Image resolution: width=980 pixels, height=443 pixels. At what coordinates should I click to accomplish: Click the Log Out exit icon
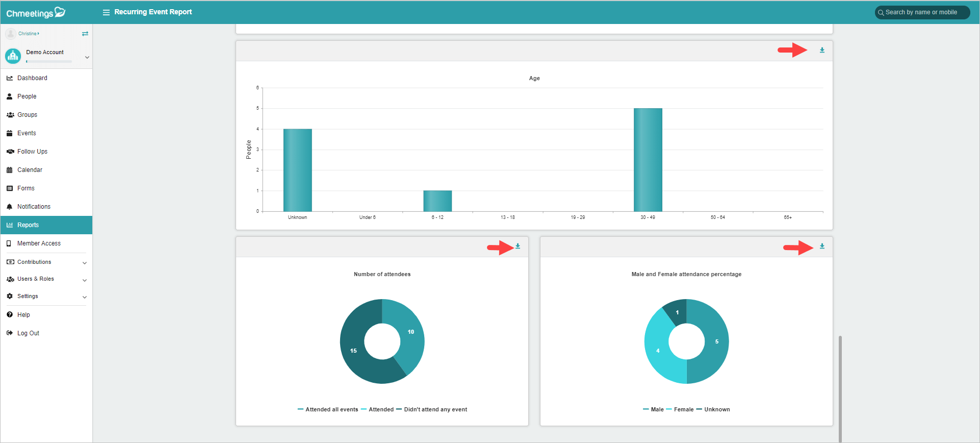pyautogui.click(x=10, y=333)
